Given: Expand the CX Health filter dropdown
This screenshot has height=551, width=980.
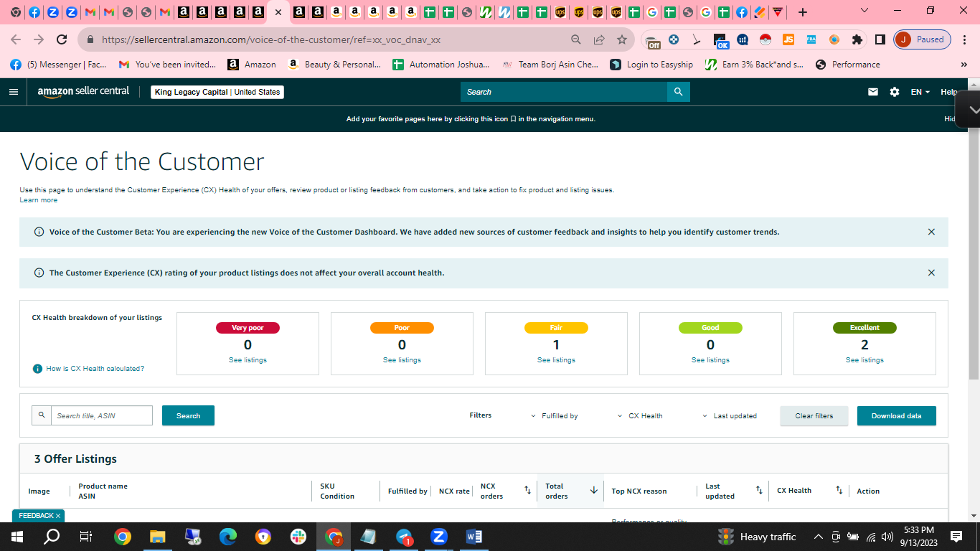Looking at the screenshot, I should click(640, 416).
